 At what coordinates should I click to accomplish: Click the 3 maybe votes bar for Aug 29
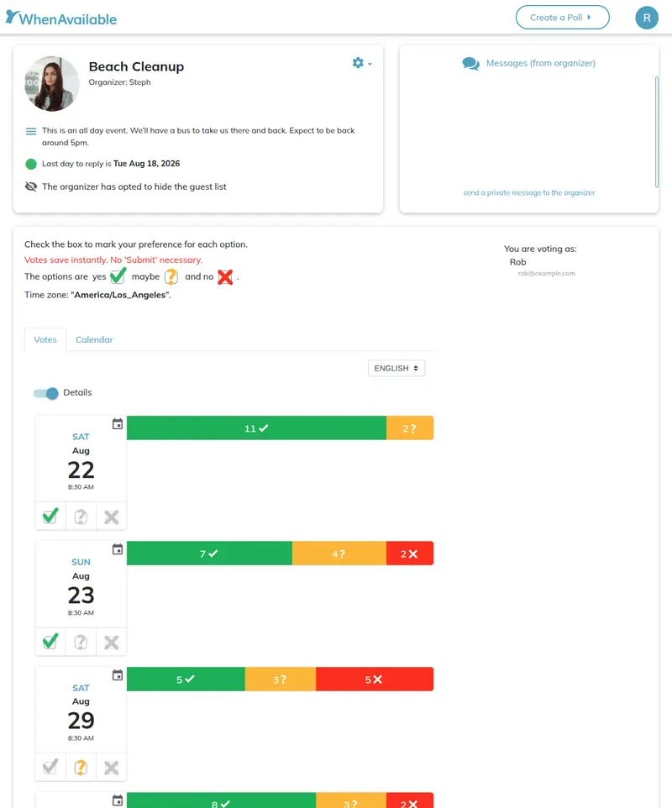tap(281, 679)
